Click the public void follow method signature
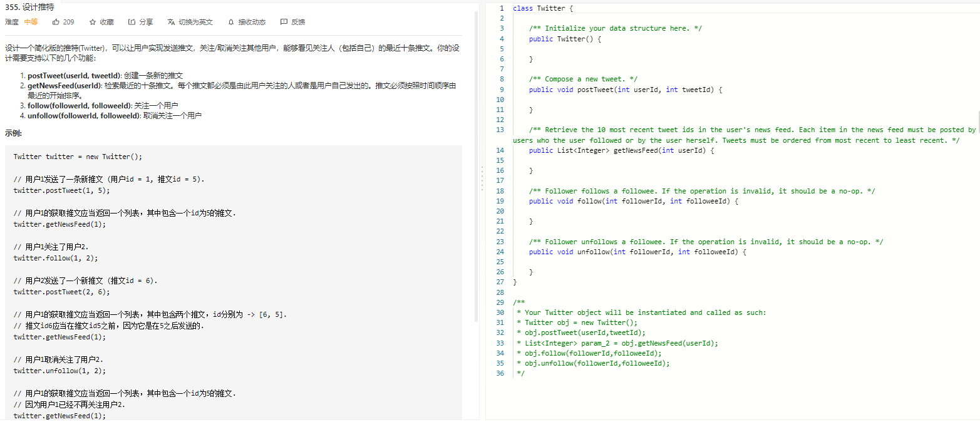This screenshot has height=422, width=980. (634, 201)
